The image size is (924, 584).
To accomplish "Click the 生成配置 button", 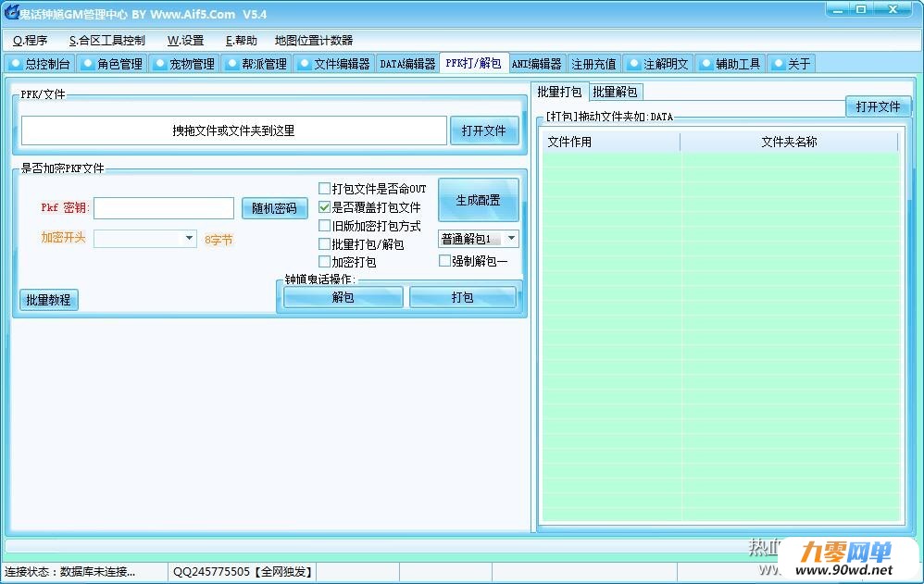I will pos(479,200).
